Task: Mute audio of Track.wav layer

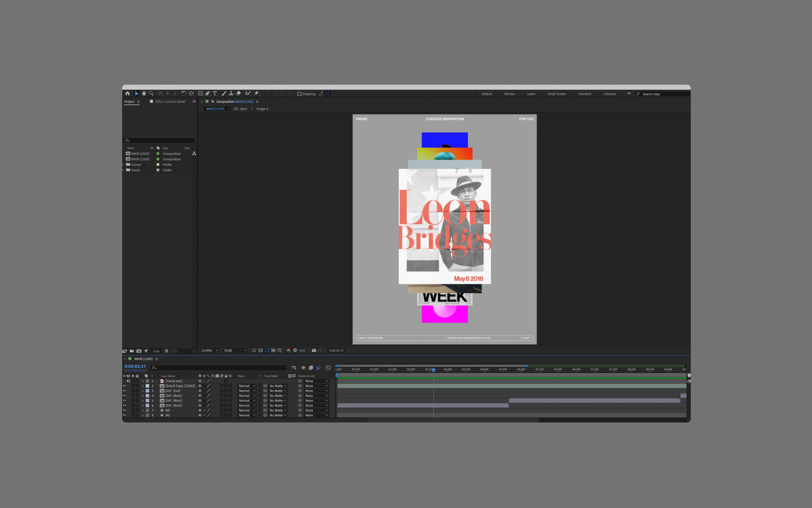Action: click(x=128, y=381)
